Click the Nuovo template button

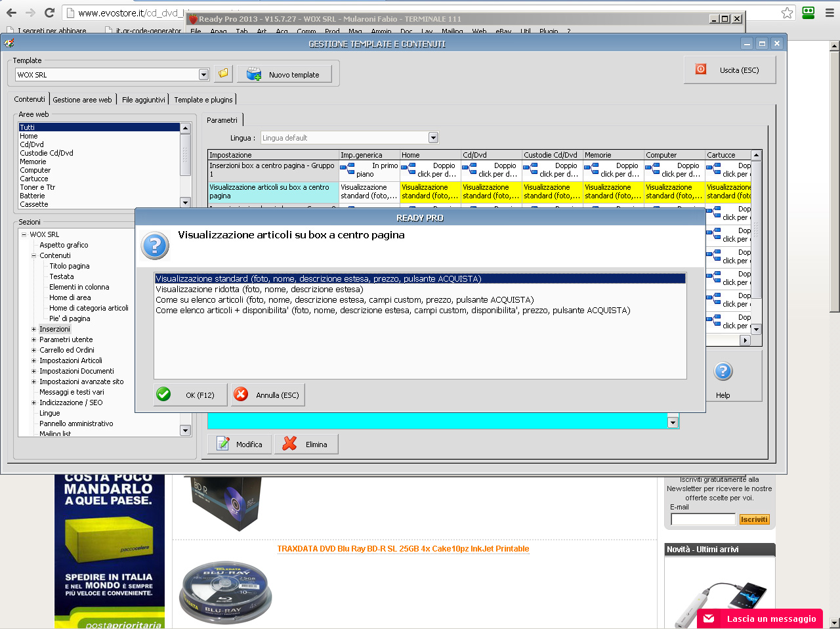pyautogui.click(x=285, y=74)
